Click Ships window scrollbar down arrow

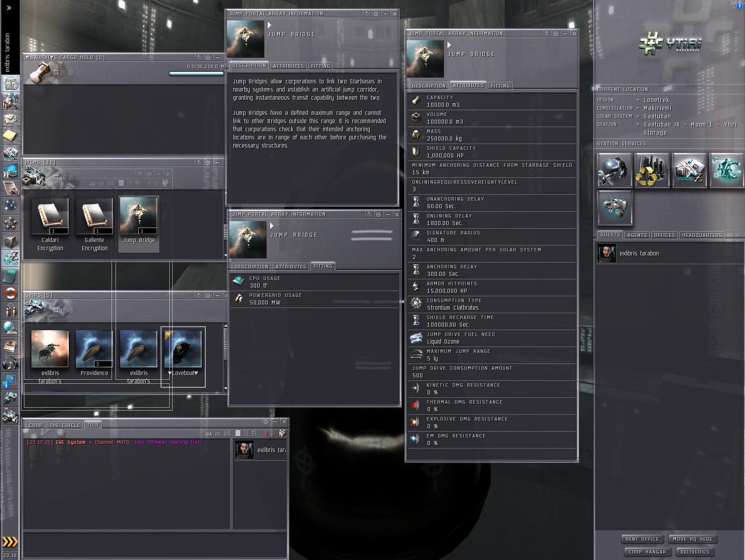tap(226, 388)
